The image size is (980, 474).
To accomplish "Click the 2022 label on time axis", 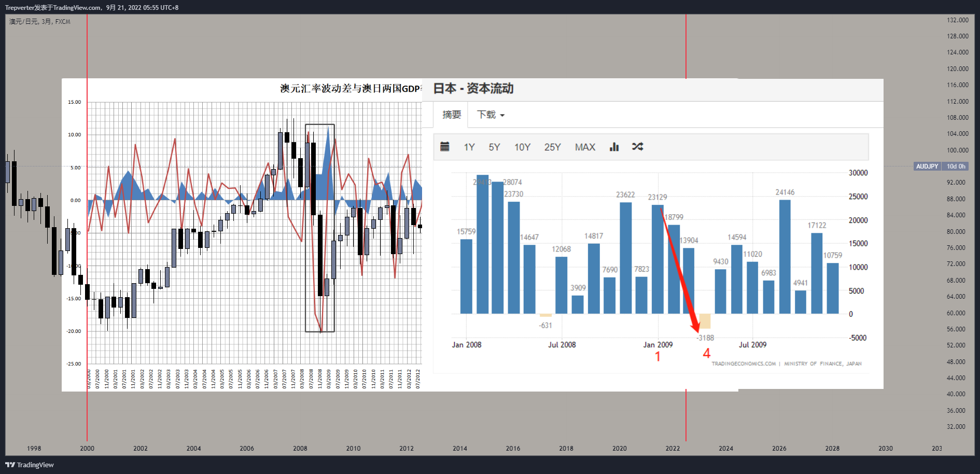I will click(x=673, y=449).
